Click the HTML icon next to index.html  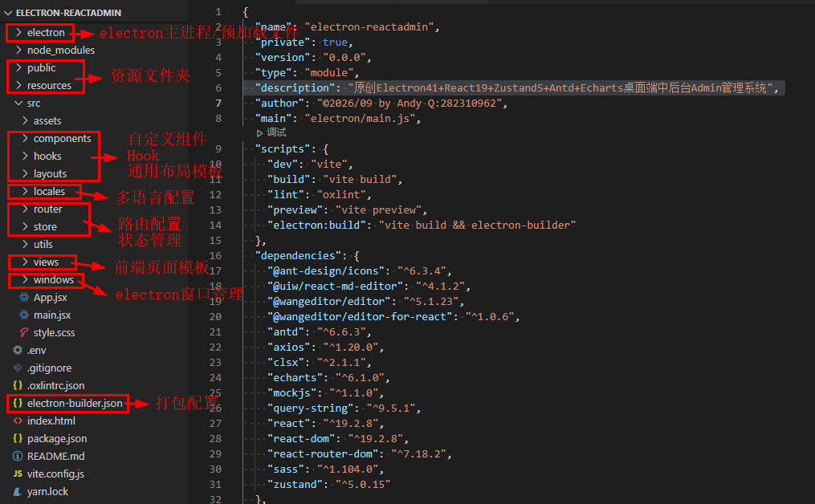click(18, 421)
